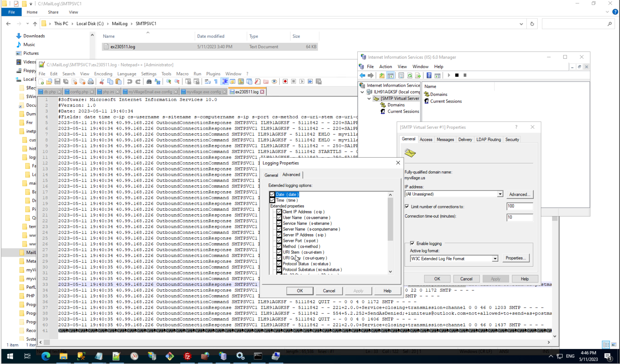620x364 pixels.
Task: Click the Print icon in Notepad++ toolbar
Action: (x=91, y=82)
